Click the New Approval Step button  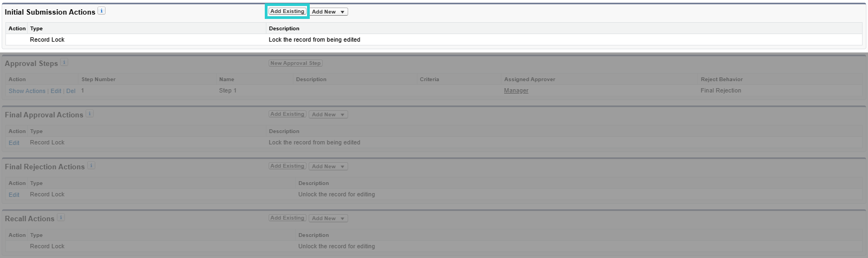[x=296, y=63]
